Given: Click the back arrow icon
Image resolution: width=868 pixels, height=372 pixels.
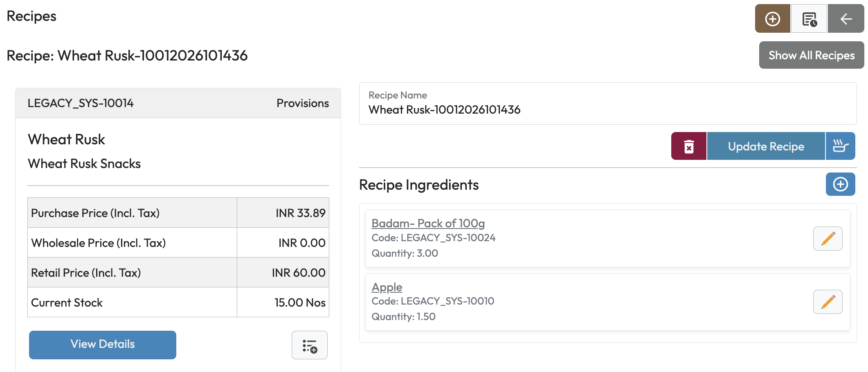Looking at the screenshot, I should [x=846, y=19].
